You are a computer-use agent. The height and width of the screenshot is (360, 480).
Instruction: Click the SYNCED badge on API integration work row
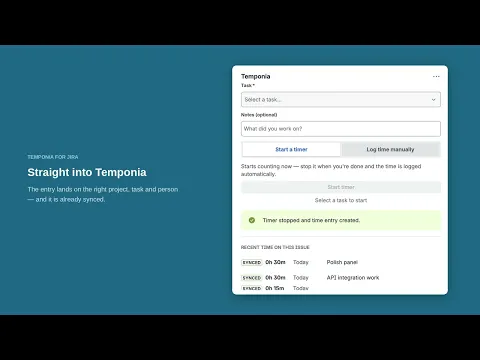tap(251, 278)
